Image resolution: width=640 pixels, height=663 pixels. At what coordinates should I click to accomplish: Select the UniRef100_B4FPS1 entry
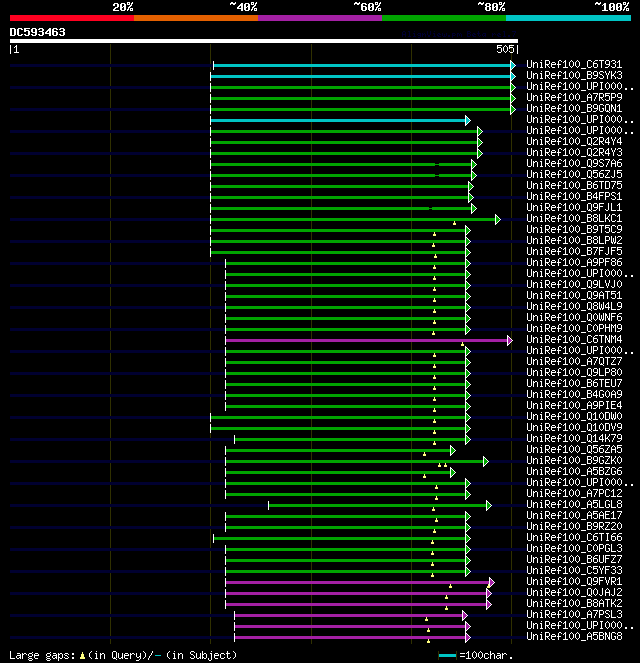point(574,196)
